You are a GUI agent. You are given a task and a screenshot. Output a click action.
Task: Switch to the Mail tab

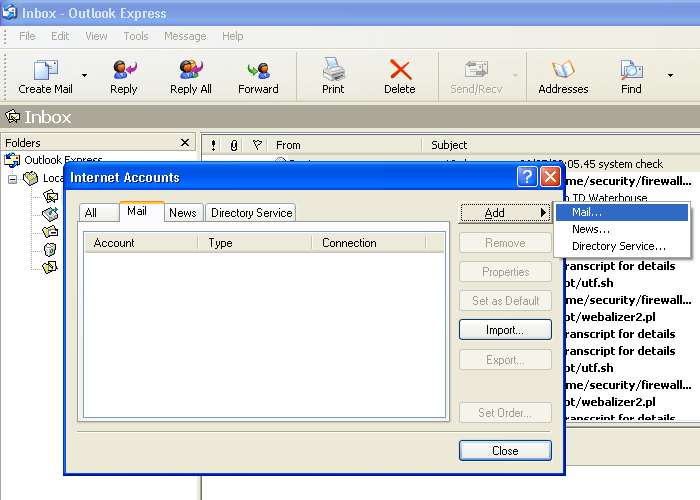142,211
